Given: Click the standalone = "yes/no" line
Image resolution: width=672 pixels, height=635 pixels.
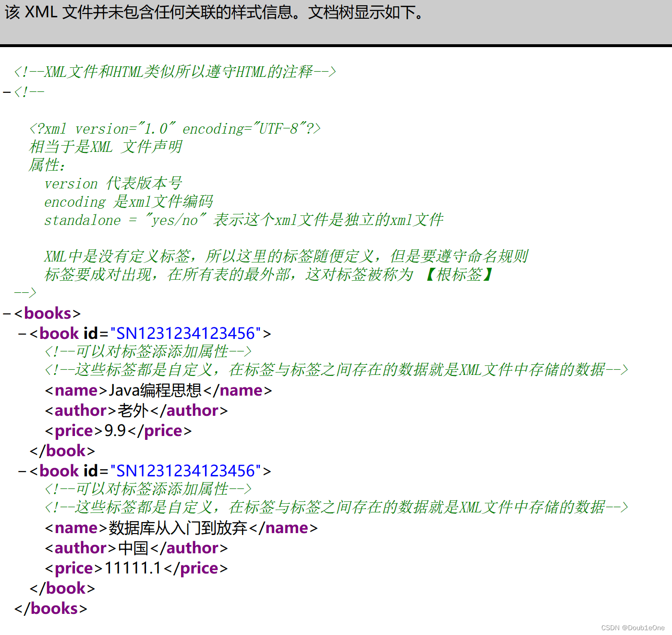Looking at the screenshot, I should pos(244,220).
